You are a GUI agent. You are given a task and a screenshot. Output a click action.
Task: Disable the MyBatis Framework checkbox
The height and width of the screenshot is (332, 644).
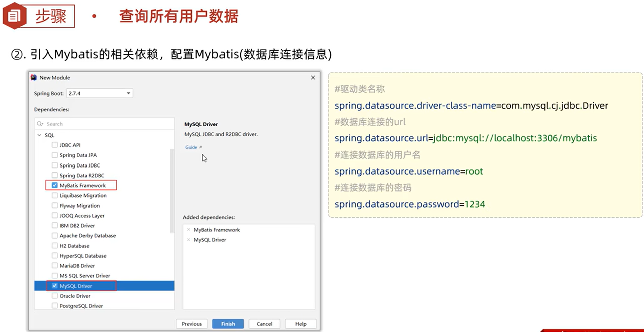54,185
